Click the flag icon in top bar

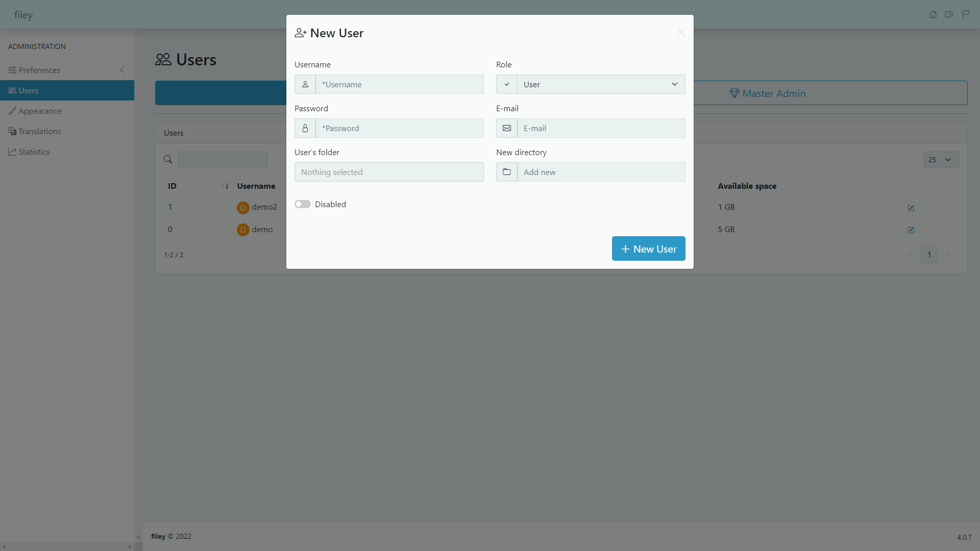coord(966,14)
